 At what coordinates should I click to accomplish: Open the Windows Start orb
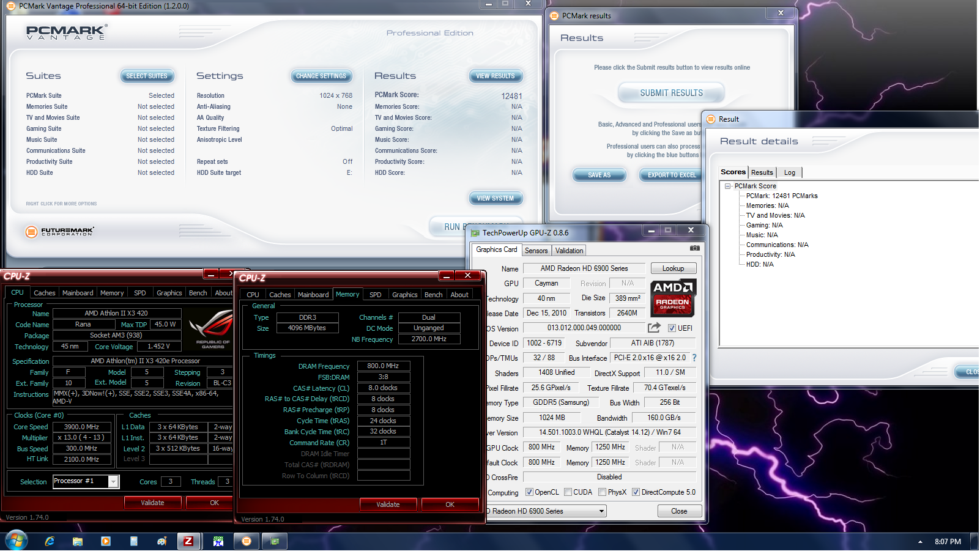click(16, 541)
